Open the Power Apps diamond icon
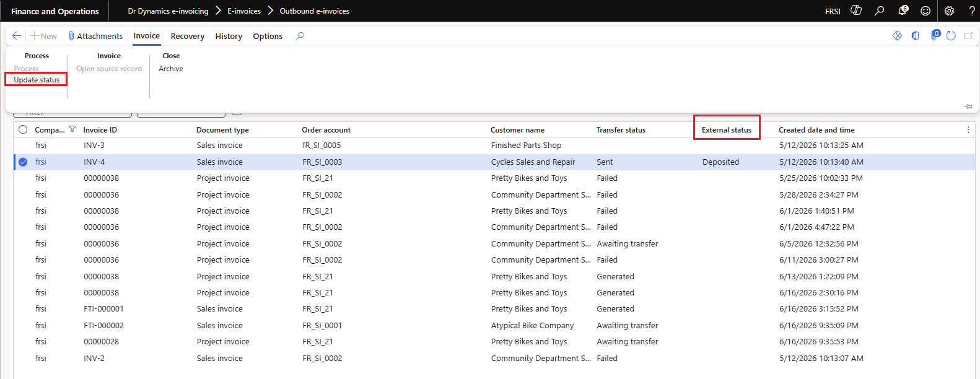This screenshot has height=379, width=980. [x=897, y=36]
